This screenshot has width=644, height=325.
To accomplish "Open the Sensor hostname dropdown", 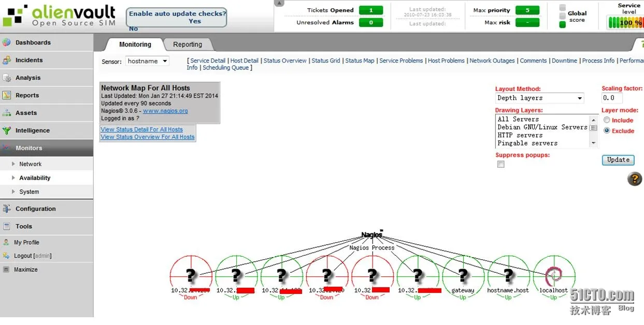I will pyautogui.click(x=147, y=61).
